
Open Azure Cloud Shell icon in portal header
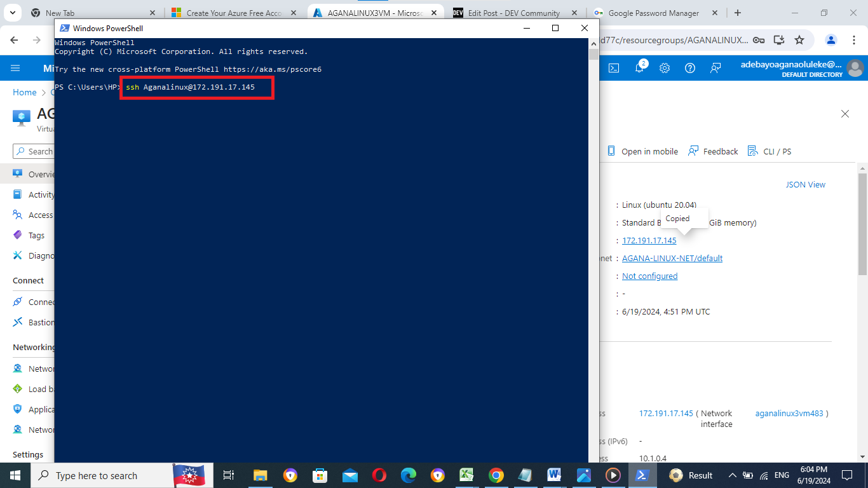[x=614, y=68]
